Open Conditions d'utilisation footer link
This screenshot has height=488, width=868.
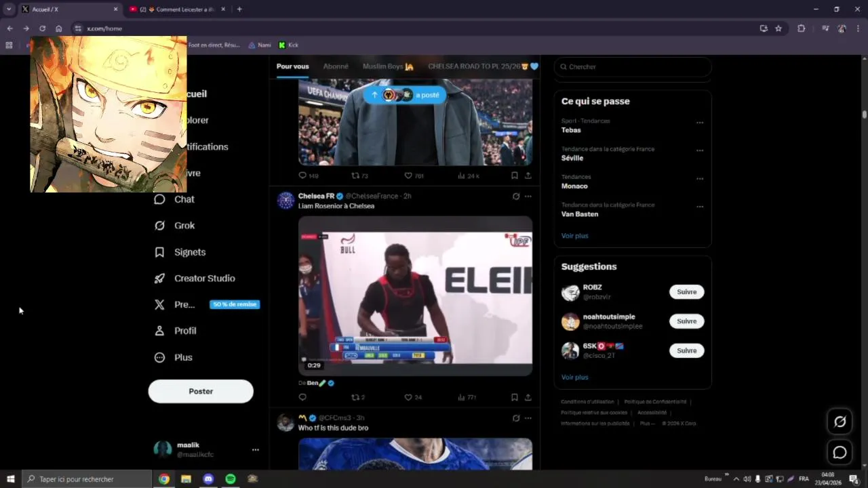pos(587,402)
